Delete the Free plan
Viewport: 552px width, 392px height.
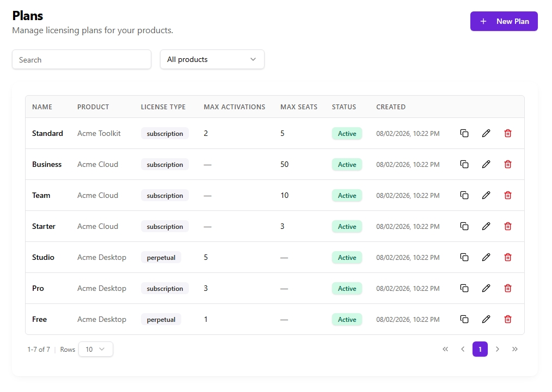[508, 319]
